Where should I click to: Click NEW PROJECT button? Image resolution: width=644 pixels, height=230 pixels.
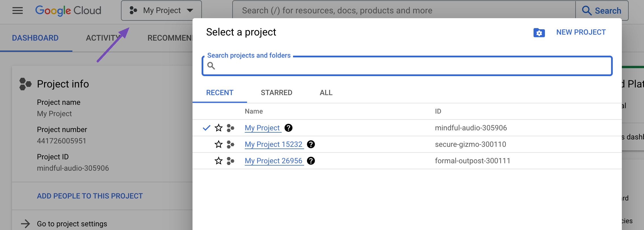[x=581, y=32]
